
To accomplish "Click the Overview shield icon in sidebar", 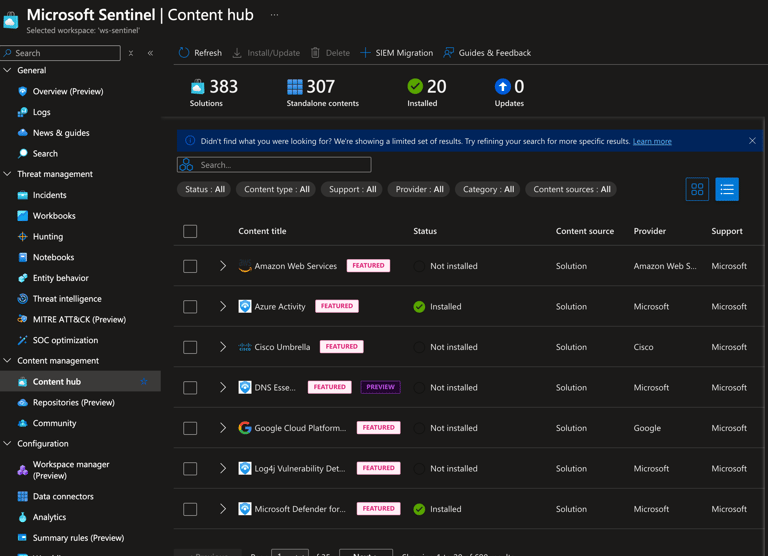I will [x=23, y=91].
